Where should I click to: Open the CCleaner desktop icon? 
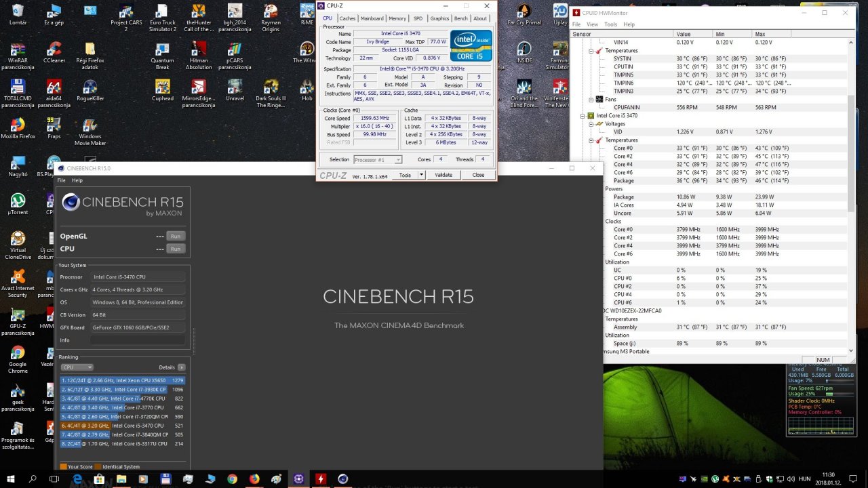pyautogui.click(x=54, y=52)
